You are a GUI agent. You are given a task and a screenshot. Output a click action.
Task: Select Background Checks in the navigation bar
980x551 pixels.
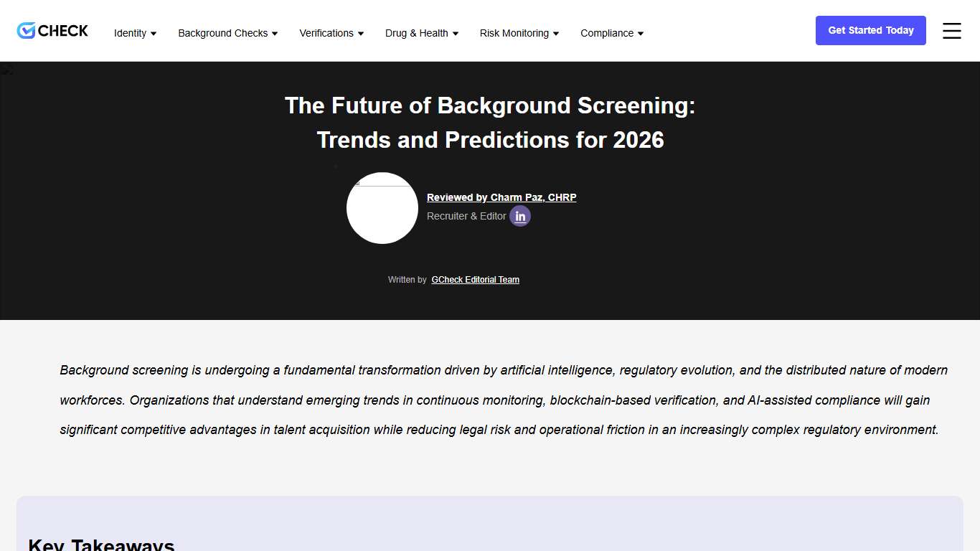click(x=222, y=33)
